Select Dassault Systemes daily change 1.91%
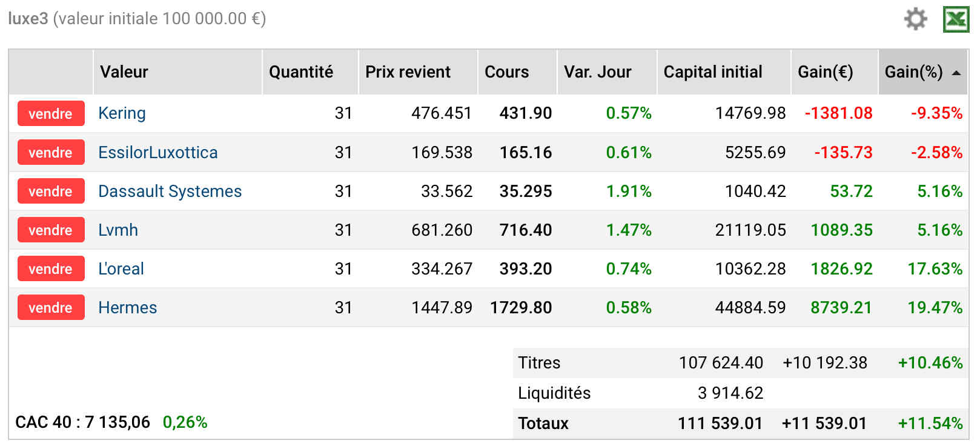Screen dimensions: 980x446 click(629, 191)
